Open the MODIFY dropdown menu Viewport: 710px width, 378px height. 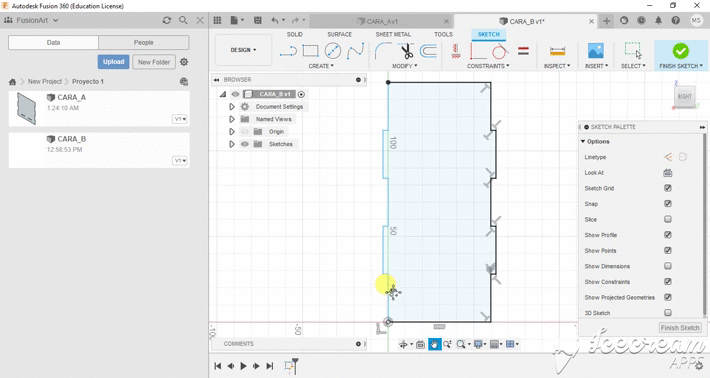405,66
